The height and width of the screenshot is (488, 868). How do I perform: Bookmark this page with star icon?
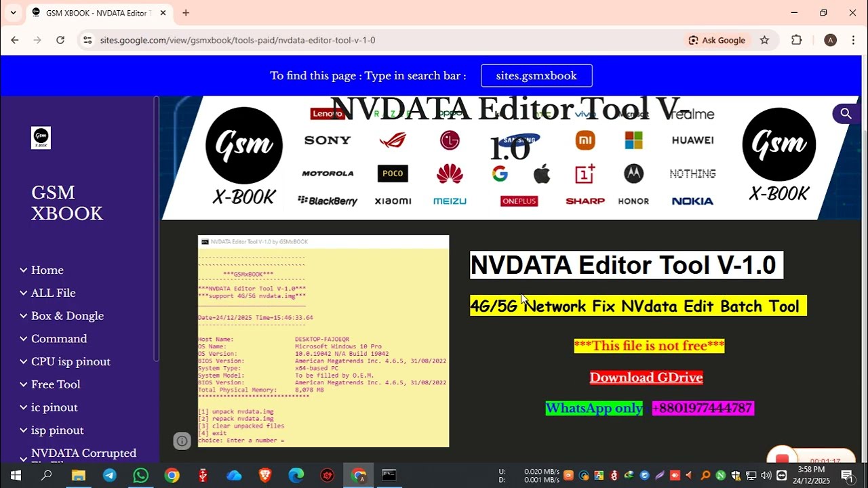tap(764, 40)
